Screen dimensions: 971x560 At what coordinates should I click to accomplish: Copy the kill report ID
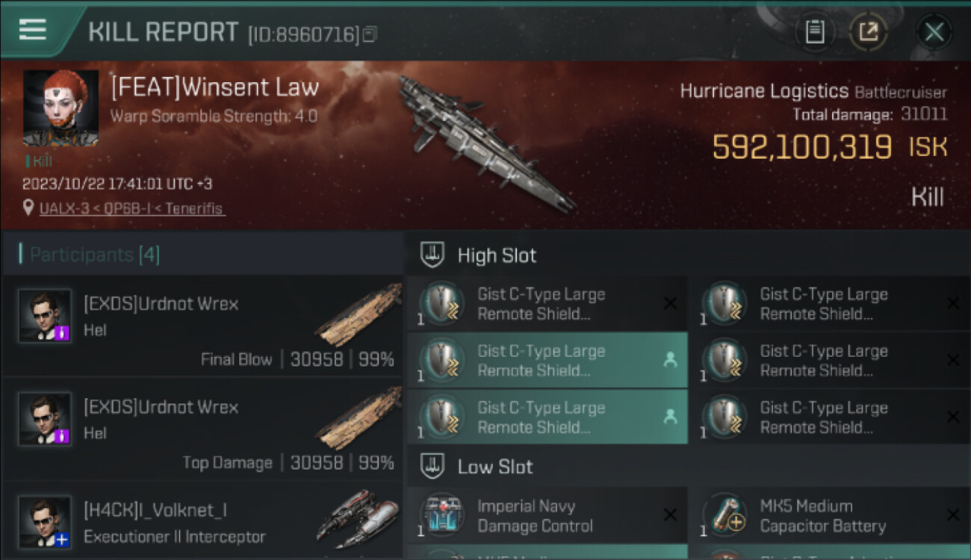point(370,34)
